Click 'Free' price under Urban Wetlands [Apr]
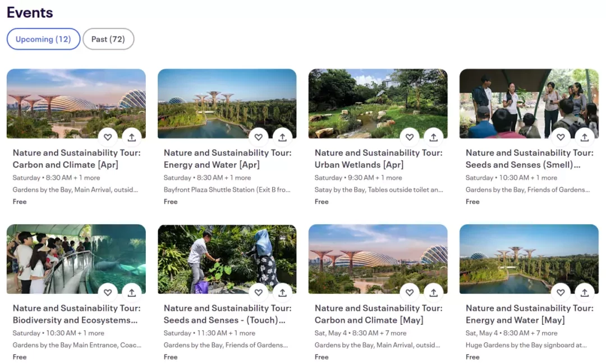Screen dimensions: 606x364 322,202
